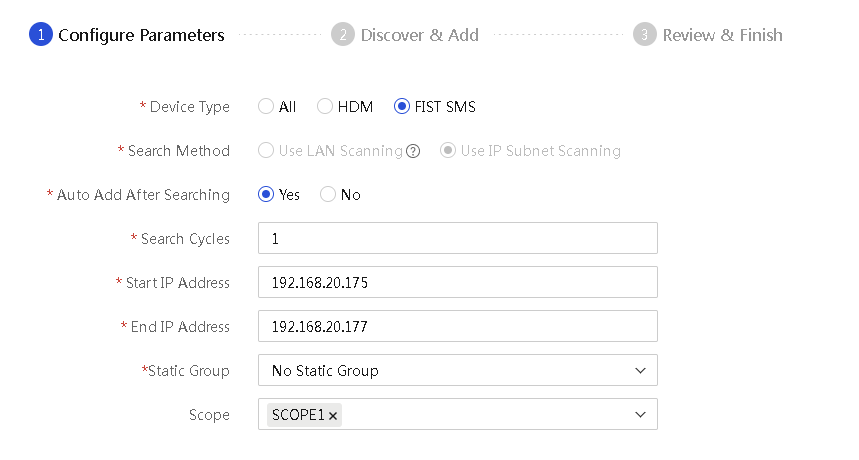Go to the Discover & Add step

[420, 35]
